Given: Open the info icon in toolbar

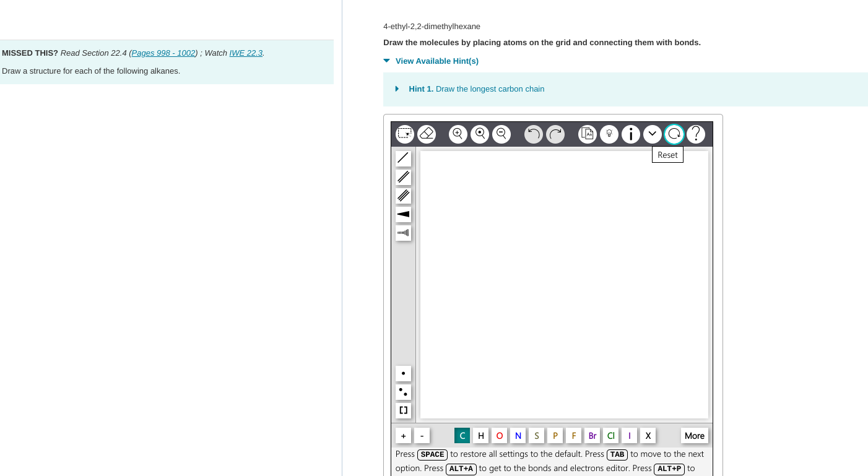Looking at the screenshot, I should [631, 134].
